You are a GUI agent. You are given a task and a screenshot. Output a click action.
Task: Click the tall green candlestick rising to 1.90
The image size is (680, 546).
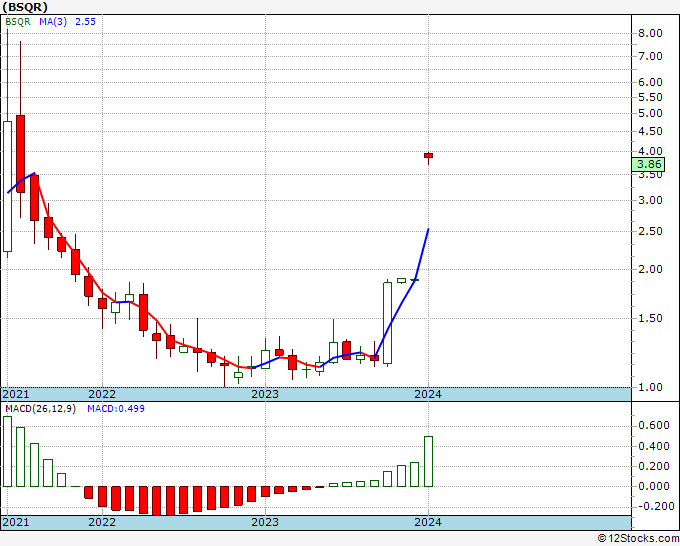pyautogui.click(x=387, y=323)
